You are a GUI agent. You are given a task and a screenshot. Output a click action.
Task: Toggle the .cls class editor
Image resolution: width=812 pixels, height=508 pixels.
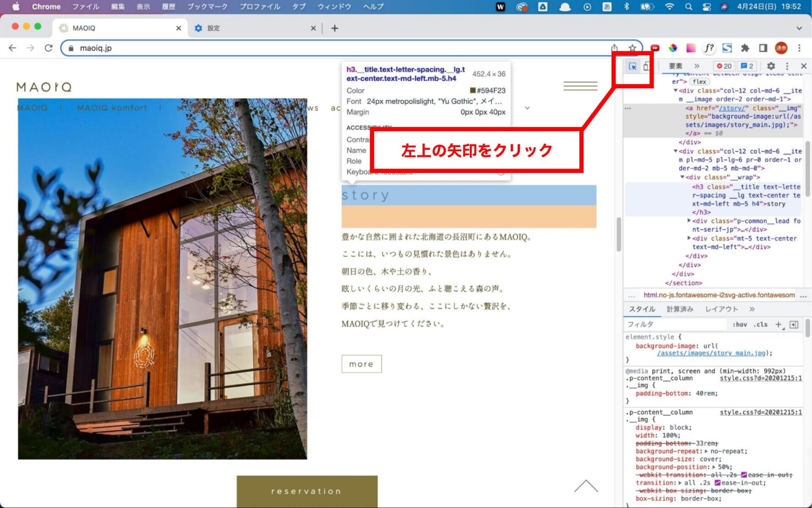(x=760, y=325)
